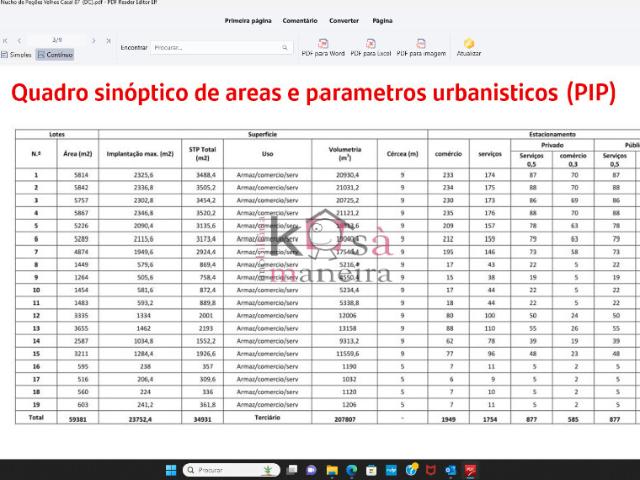Click the magnifier in the find box

click(x=284, y=48)
